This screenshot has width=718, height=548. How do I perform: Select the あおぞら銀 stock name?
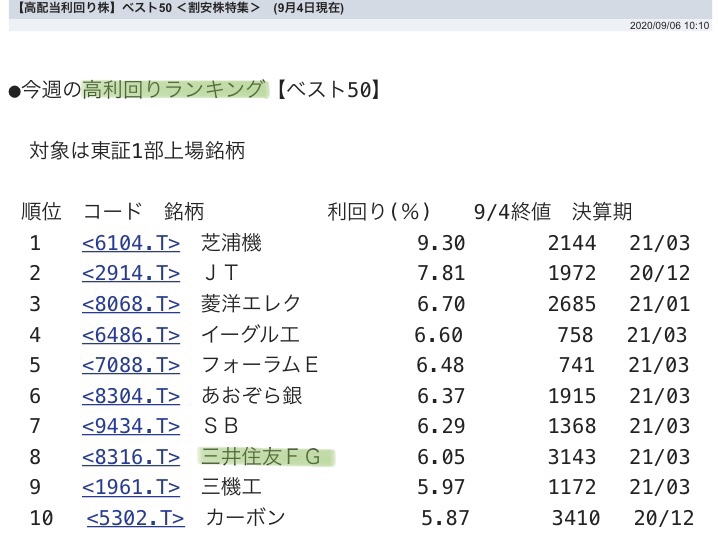[x=252, y=396]
